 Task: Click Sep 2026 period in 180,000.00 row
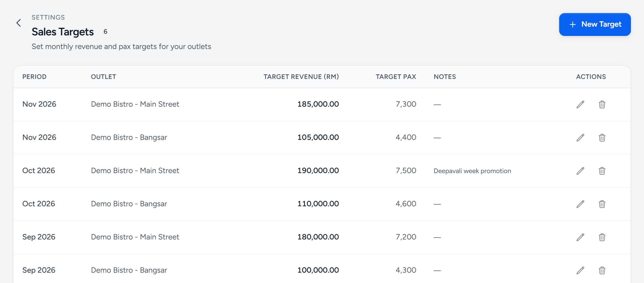coord(39,237)
